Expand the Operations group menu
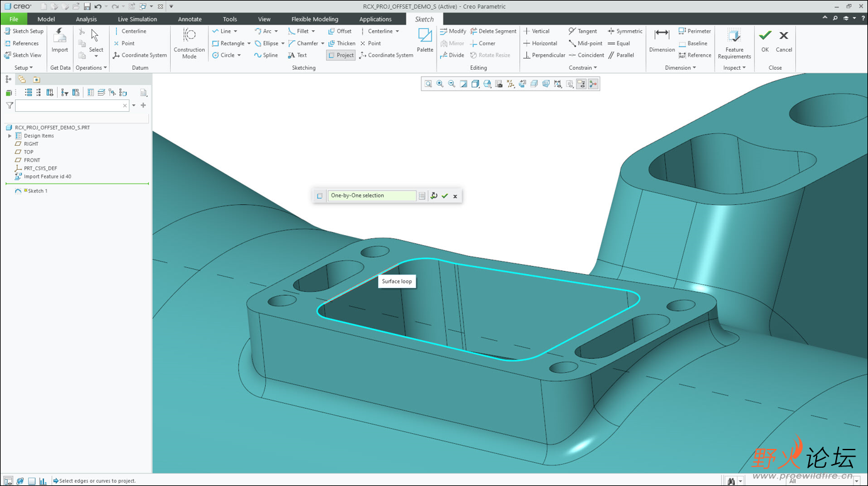 tap(91, 68)
